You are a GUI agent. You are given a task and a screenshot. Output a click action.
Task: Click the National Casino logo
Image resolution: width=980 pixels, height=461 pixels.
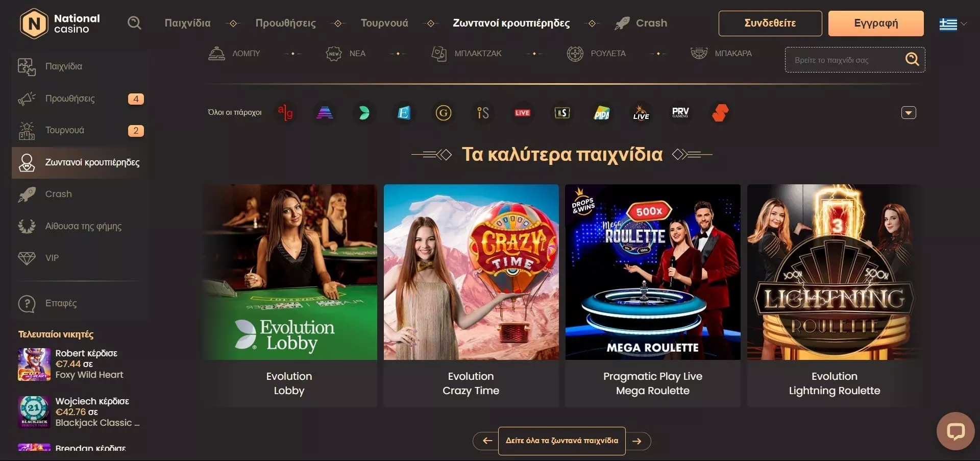click(x=60, y=23)
